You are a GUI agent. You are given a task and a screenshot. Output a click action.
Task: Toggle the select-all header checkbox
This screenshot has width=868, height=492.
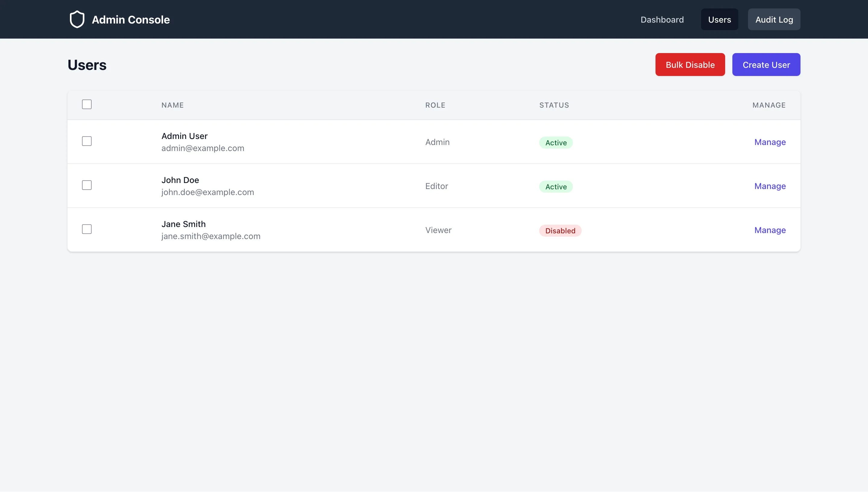(x=87, y=104)
